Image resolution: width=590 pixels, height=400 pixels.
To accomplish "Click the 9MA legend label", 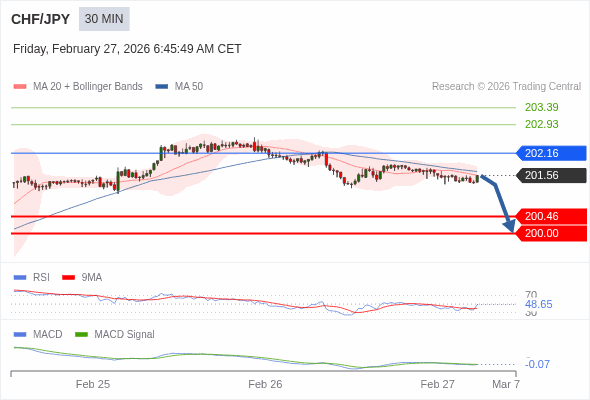I will [92, 277].
